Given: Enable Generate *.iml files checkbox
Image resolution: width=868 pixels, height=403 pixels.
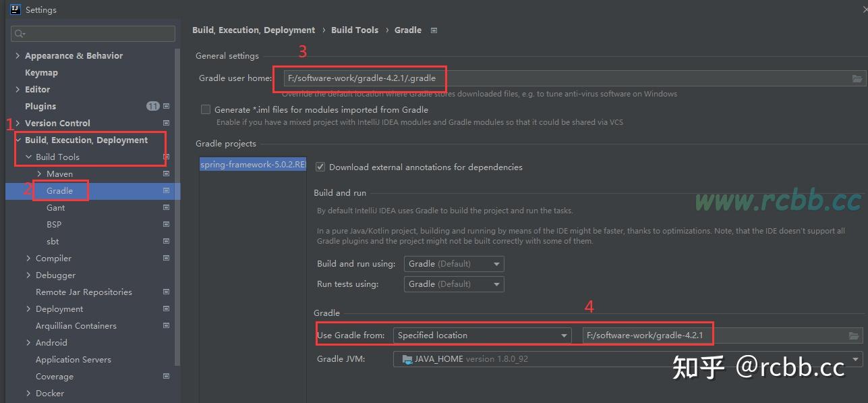Looking at the screenshot, I should pos(206,109).
